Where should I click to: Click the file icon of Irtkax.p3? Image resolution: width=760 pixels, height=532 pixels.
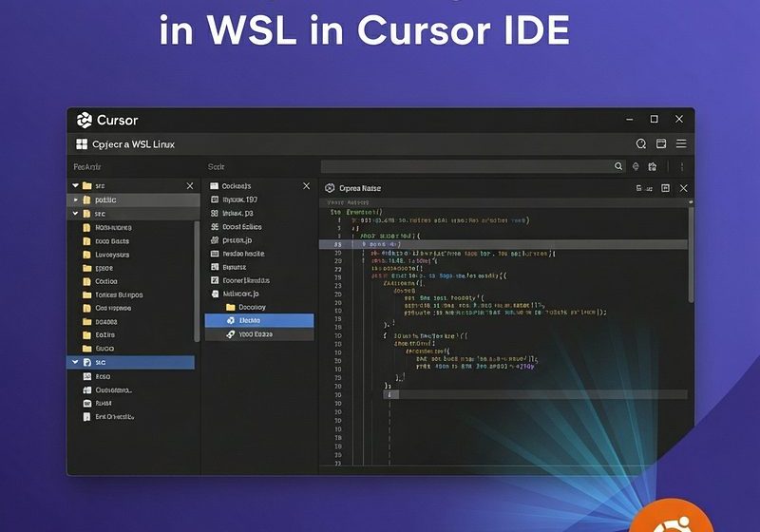(215, 213)
